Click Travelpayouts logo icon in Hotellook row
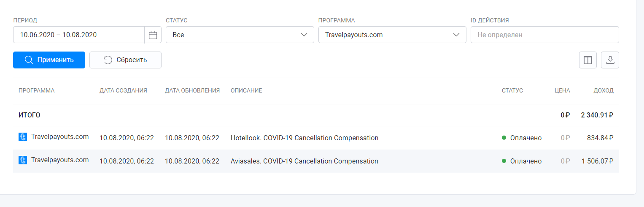 23,137
